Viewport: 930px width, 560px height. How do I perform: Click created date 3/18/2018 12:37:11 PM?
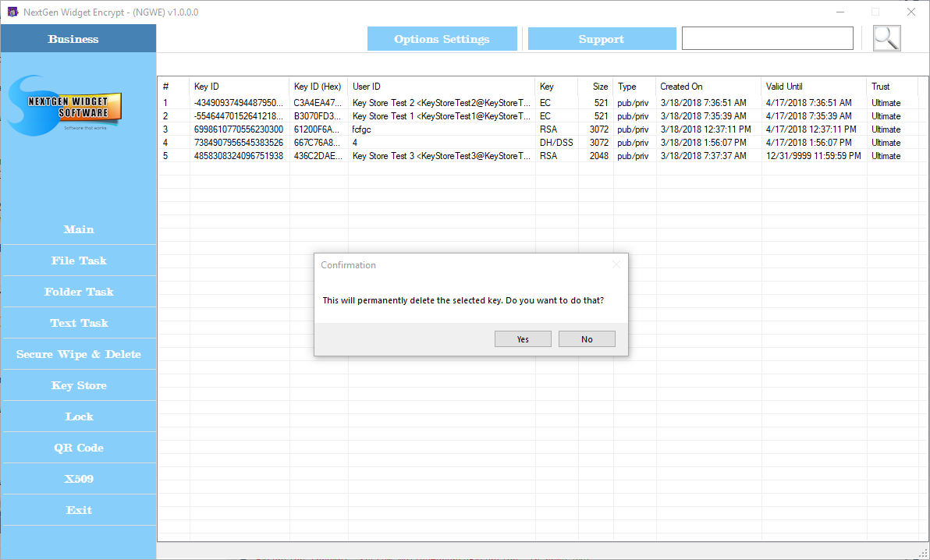706,129
